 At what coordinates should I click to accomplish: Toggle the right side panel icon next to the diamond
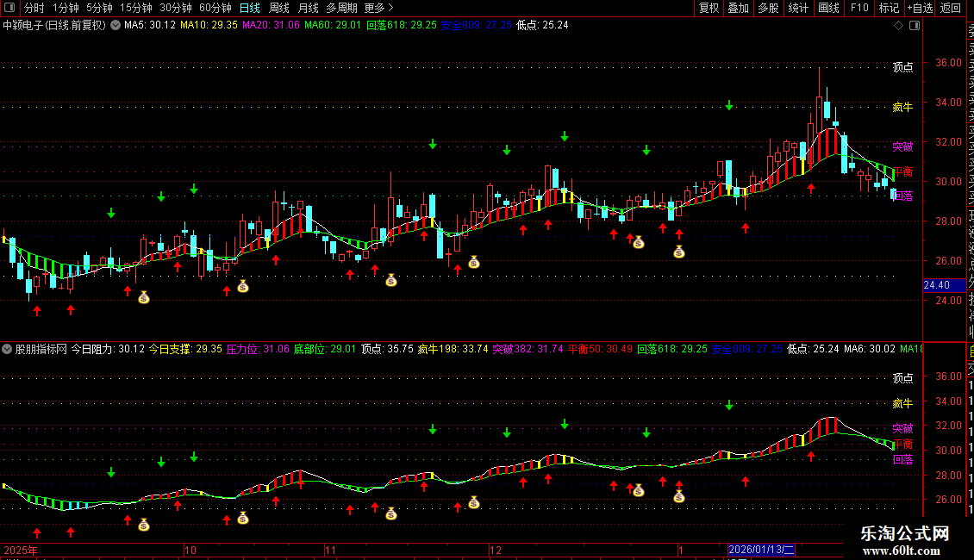point(915,26)
